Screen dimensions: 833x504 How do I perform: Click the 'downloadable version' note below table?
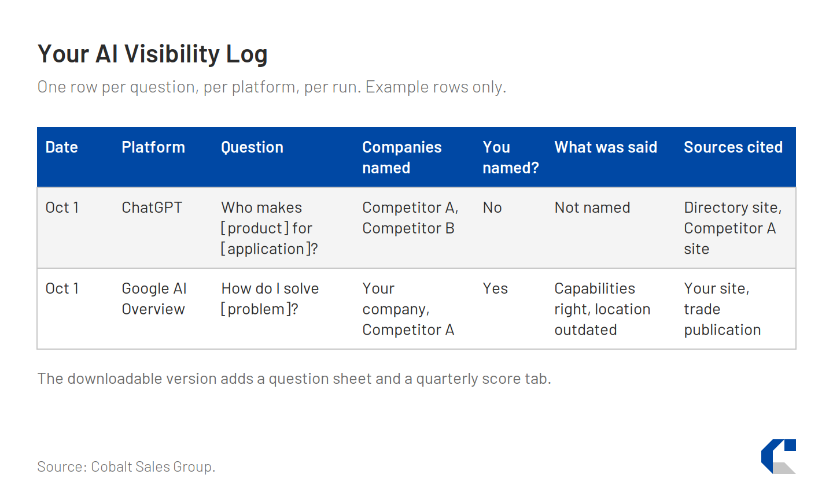(x=294, y=379)
